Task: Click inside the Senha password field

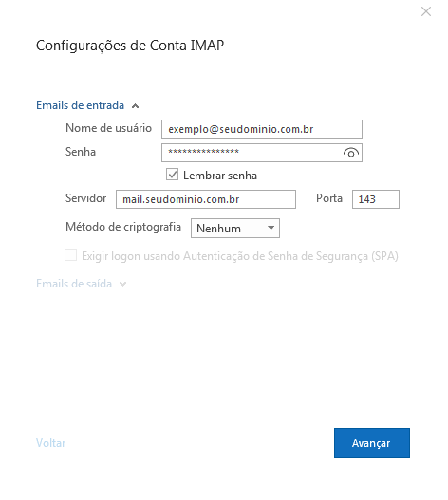Action: tap(252, 153)
